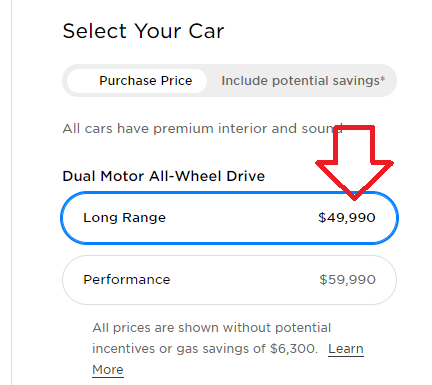The height and width of the screenshot is (385, 432).
Task: Click the asterisk after potential savings
Action: pyautogui.click(x=383, y=79)
